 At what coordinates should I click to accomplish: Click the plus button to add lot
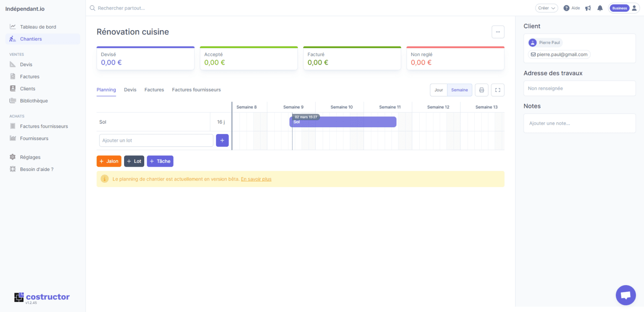pos(222,140)
